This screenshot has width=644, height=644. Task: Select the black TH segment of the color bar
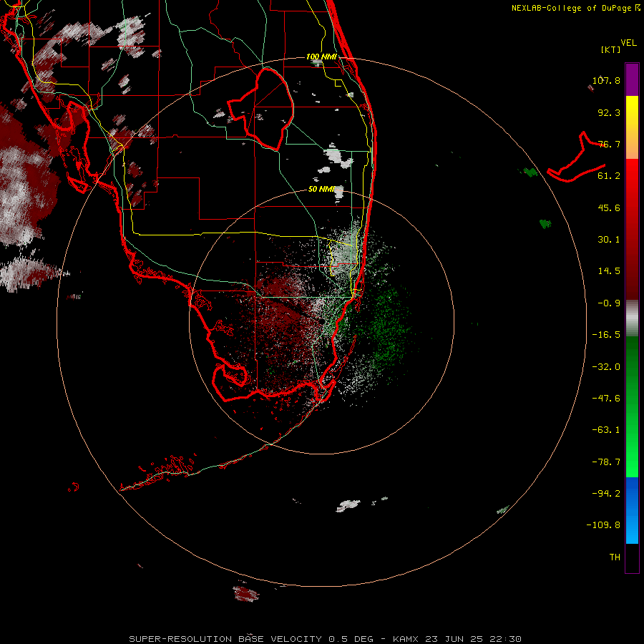(632, 558)
